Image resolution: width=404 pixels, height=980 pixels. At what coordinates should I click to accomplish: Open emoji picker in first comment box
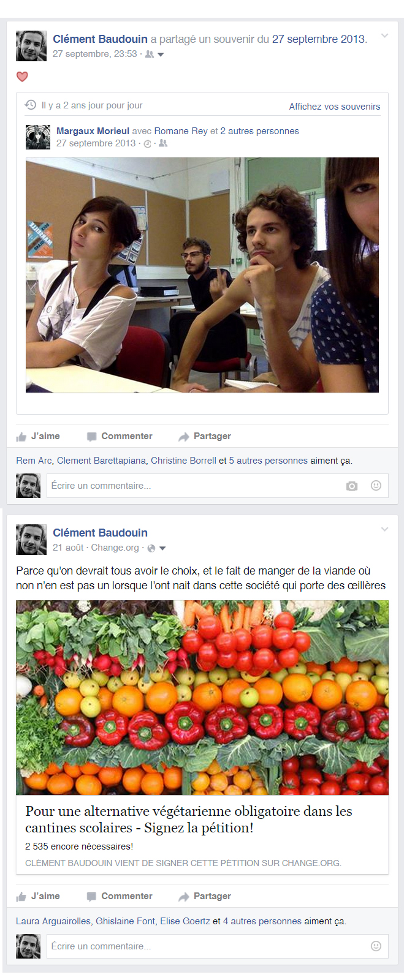coord(376,485)
